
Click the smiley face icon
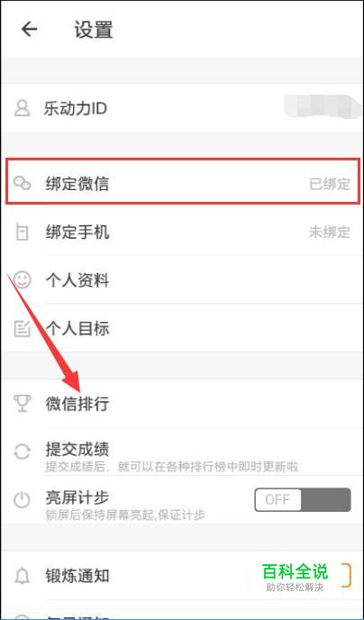(x=22, y=280)
